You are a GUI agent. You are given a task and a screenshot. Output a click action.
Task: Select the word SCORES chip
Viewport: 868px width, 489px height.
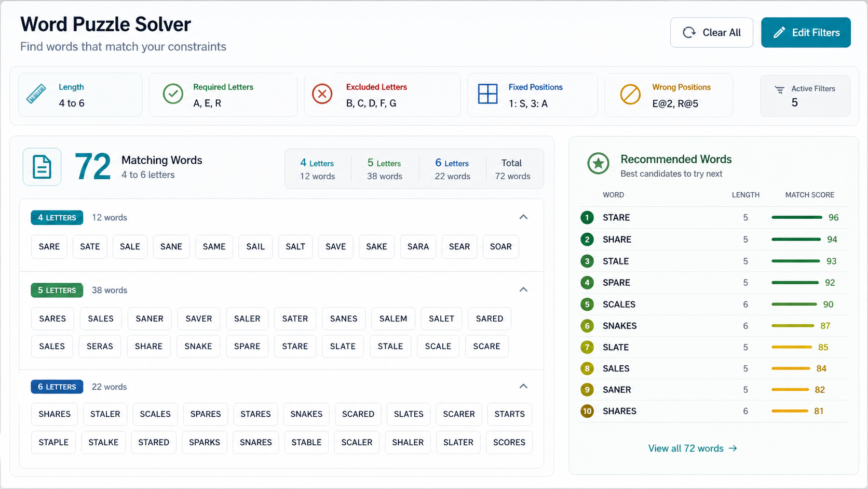(509, 442)
